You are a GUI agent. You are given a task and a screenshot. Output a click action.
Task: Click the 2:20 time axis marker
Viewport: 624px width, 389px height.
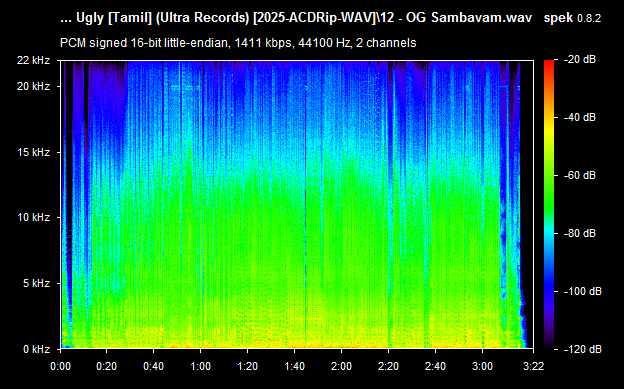tap(388, 366)
